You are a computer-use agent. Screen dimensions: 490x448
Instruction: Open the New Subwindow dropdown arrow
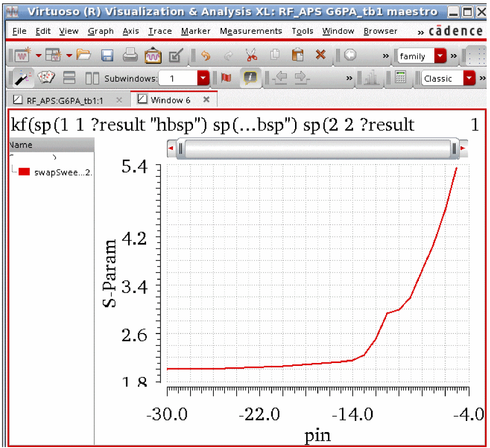(x=69, y=56)
